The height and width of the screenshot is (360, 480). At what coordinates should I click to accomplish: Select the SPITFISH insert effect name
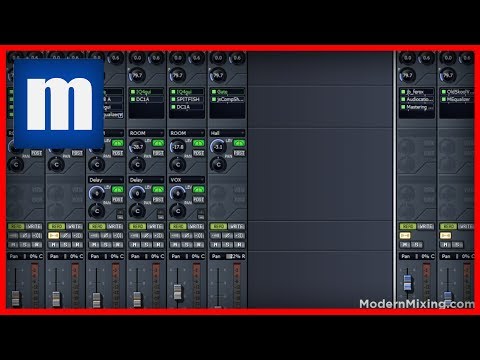click(188, 99)
